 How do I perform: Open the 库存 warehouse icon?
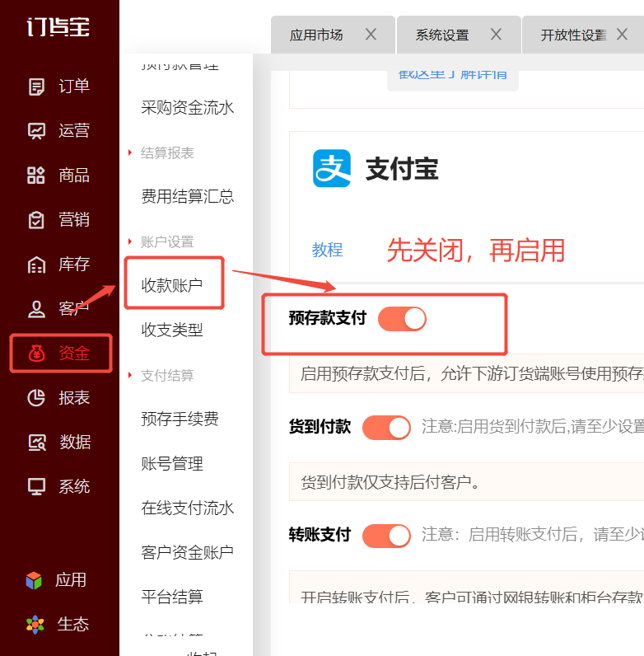pos(36,265)
